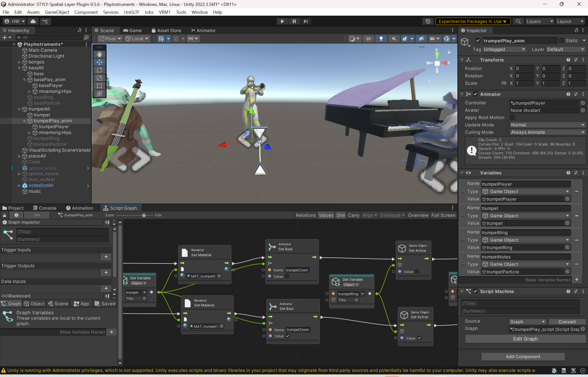The image size is (588, 377).
Task: Switch to the Console tab
Action: [45, 208]
